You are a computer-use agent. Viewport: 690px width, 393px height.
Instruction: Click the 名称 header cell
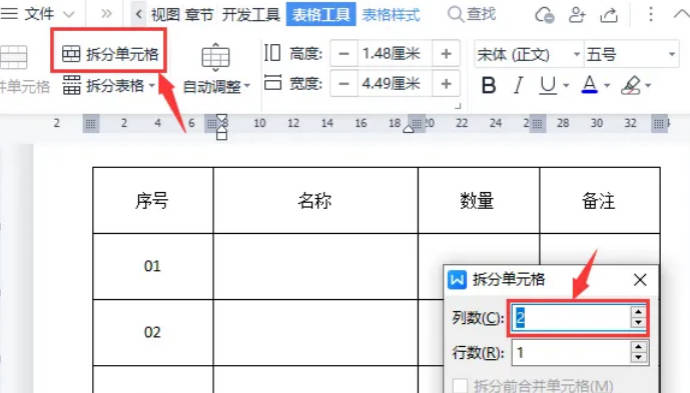[x=315, y=201]
